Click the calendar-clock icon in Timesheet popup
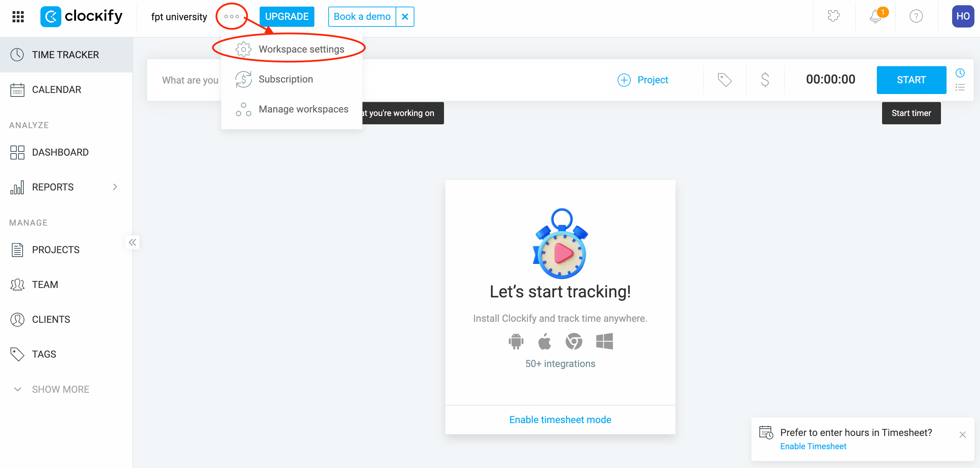The width and height of the screenshot is (980, 468). tap(766, 432)
